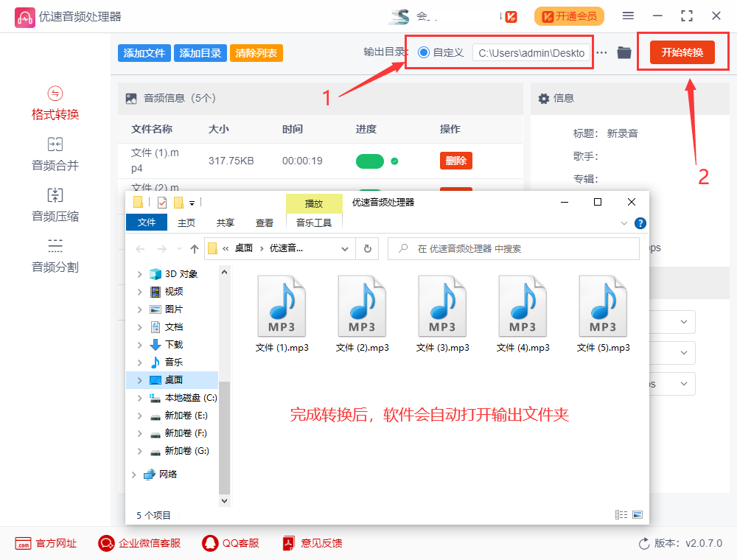Expand the 3D 对象 tree node
The height and width of the screenshot is (560, 737).
pos(139,274)
